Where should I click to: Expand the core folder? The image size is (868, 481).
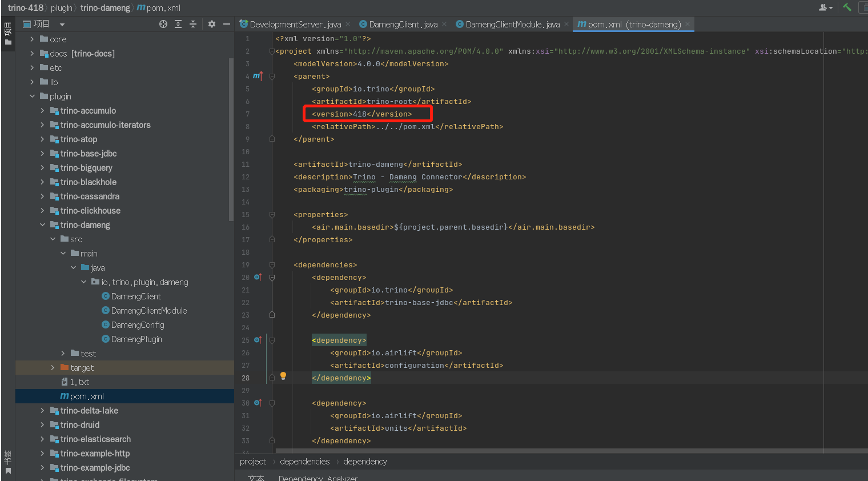pos(32,39)
